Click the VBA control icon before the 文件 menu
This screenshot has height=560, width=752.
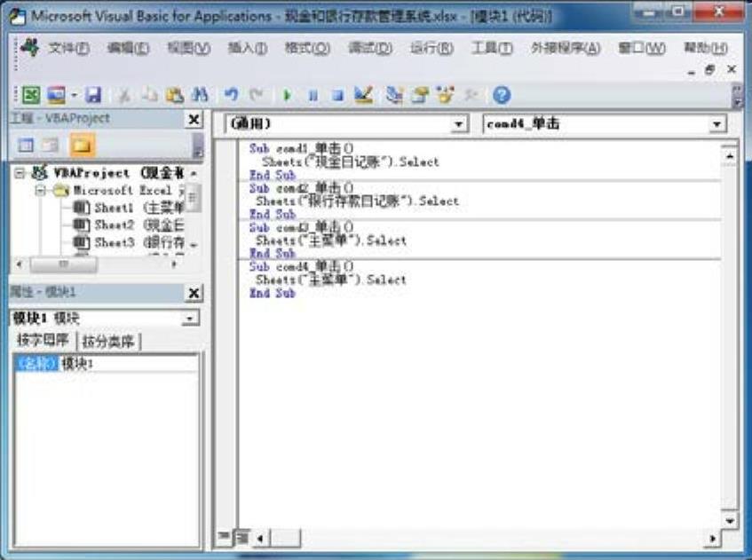(x=29, y=47)
